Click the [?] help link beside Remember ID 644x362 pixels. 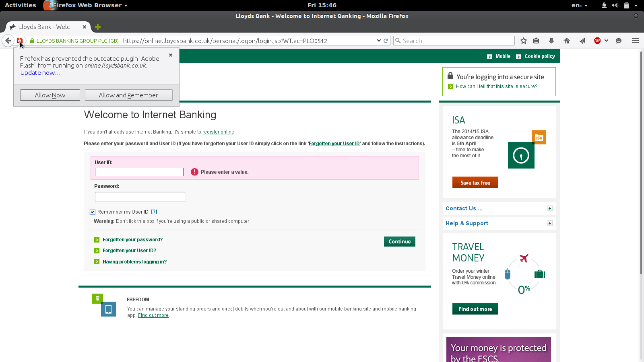154,212
